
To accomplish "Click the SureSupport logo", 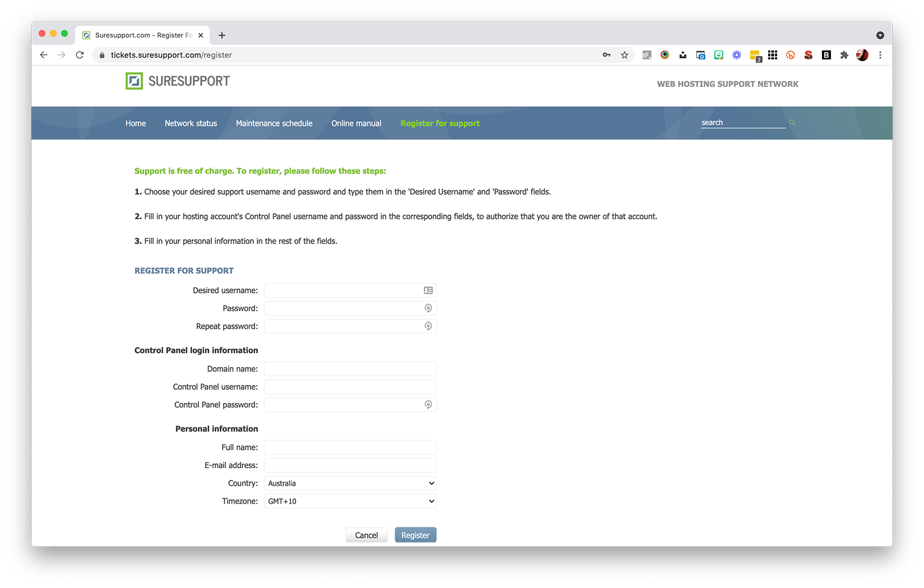I will pos(178,81).
